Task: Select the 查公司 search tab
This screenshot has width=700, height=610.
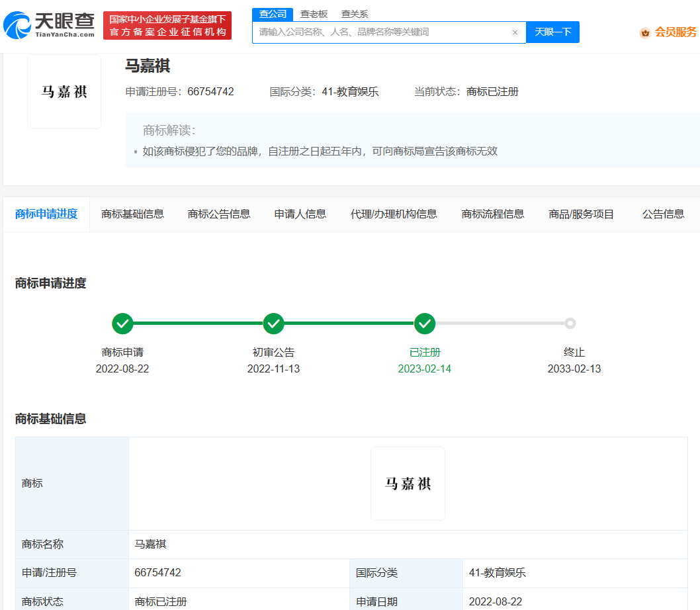Action: [x=273, y=15]
